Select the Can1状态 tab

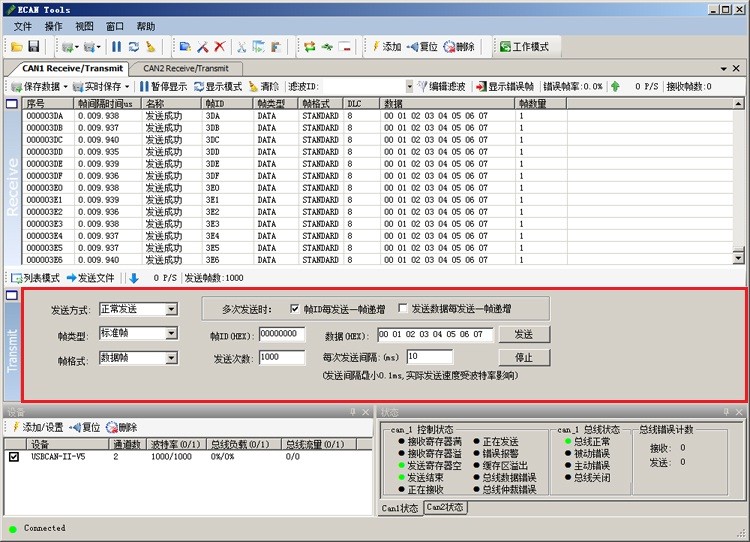pyautogui.click(x=400, y=508)
